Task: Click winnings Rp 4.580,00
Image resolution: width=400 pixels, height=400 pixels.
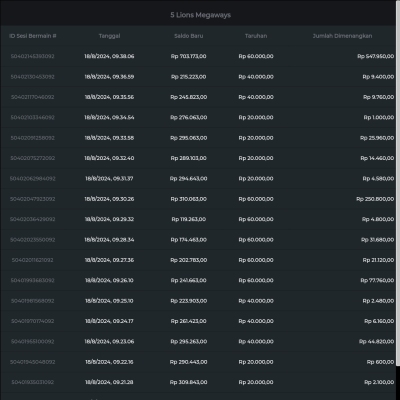Action: pyautogui.click(x=378, y=179)
